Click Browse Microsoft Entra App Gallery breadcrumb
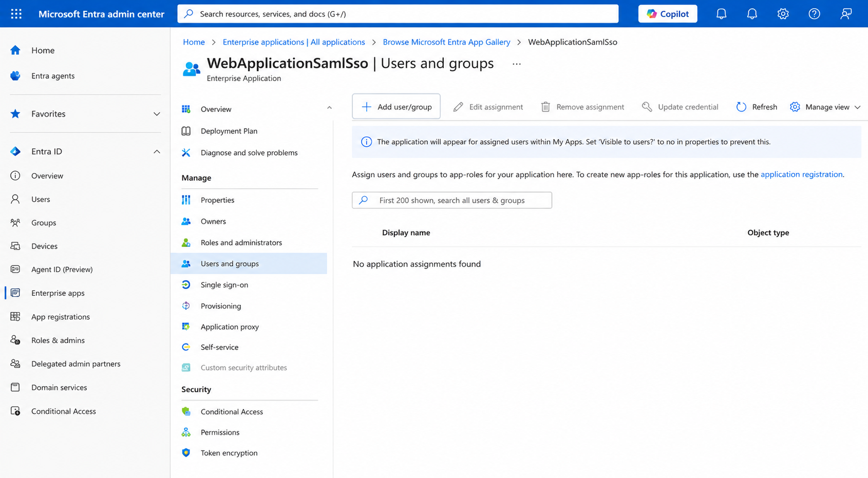 click(446, 42)
